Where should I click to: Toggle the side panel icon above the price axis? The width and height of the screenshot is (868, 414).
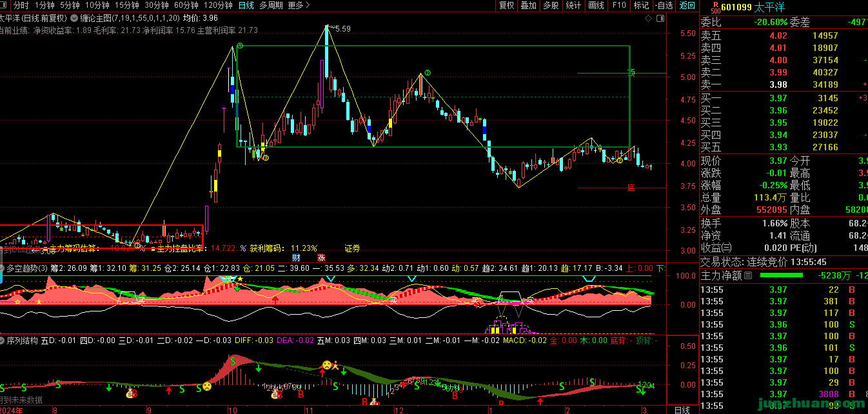(661, 19)
